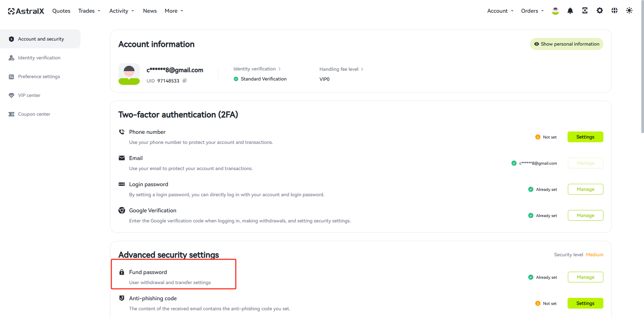Open the language globe icon
The width and height of the screenshot is (644, 317).
click(614, 11)
